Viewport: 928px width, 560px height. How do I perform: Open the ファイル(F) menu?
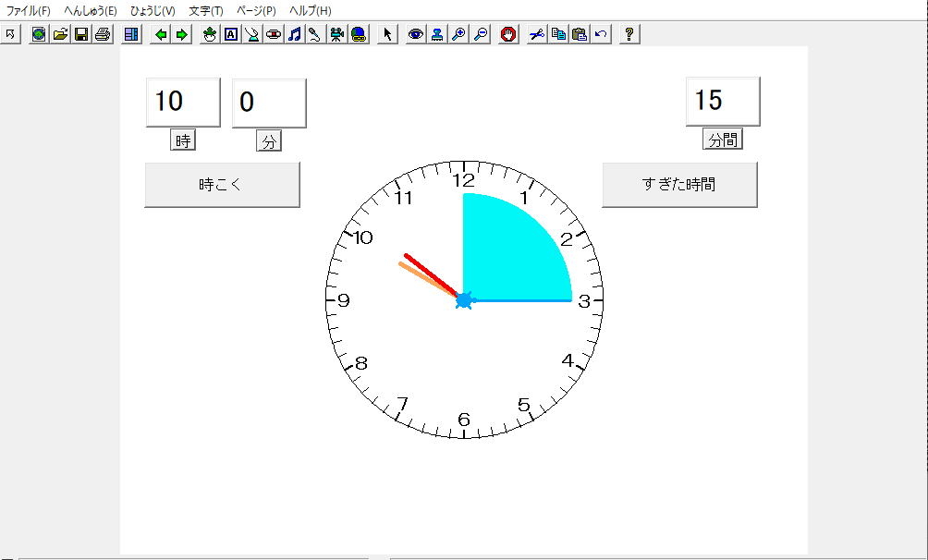(x=29, y=11)
